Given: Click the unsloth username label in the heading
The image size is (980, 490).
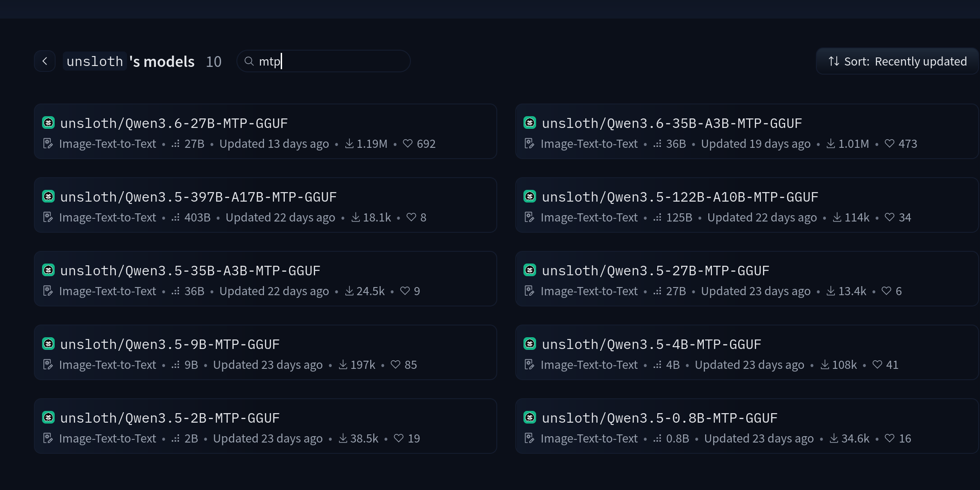Looking at the screenshot, I should pos(95,61).
